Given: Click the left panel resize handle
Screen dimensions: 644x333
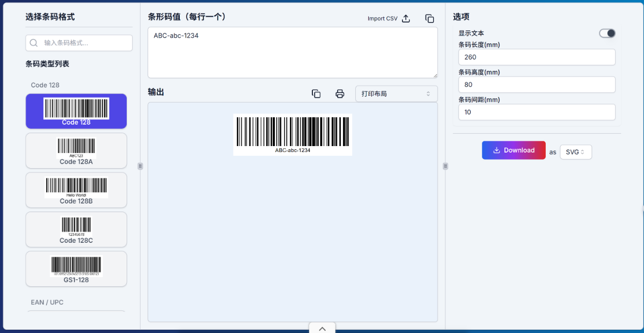Looking at the screenshot, I should click(x=140, y=166).
